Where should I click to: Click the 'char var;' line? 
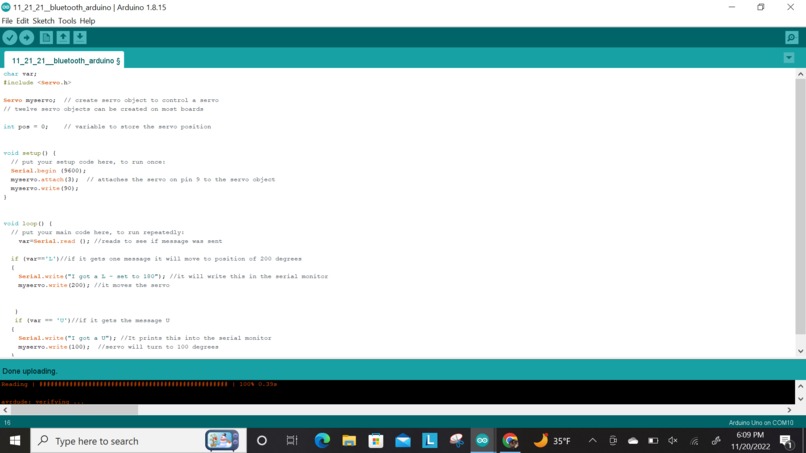[20, 74]
